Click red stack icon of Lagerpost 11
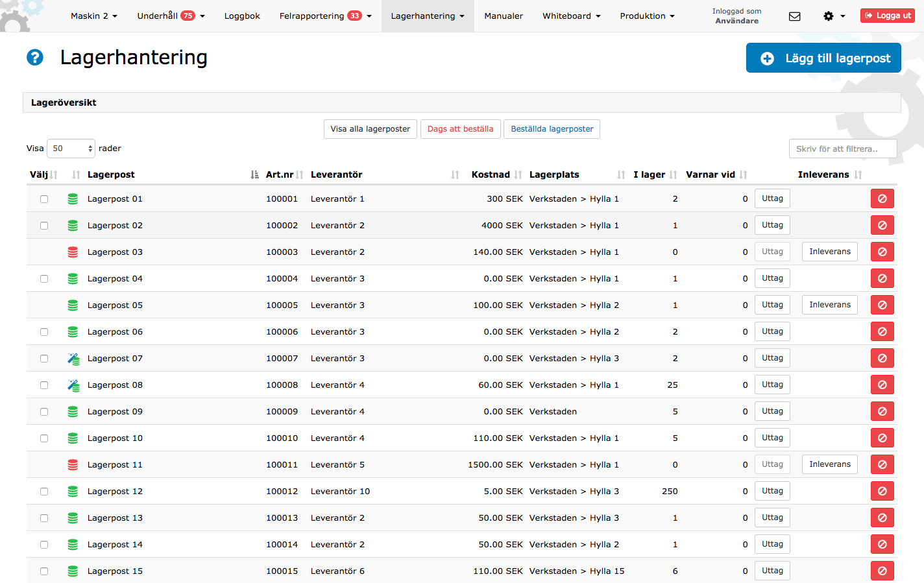 pos(73,465)
